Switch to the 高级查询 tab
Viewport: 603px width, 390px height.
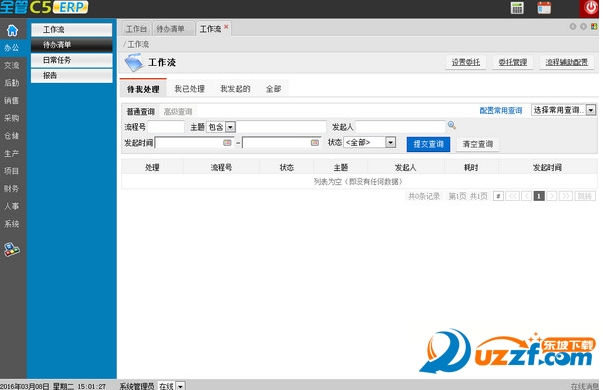(178, 112)
